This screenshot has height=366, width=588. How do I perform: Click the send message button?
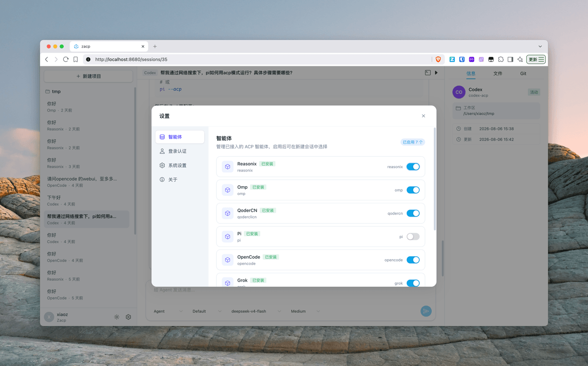pos(426,311)
